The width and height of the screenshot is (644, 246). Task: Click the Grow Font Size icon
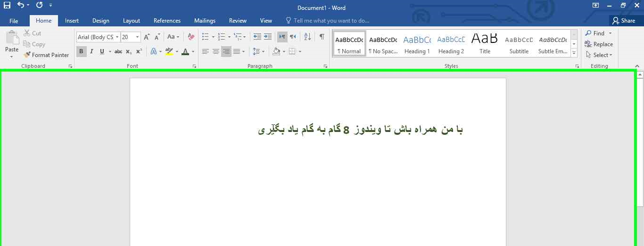tap(147, 37)
